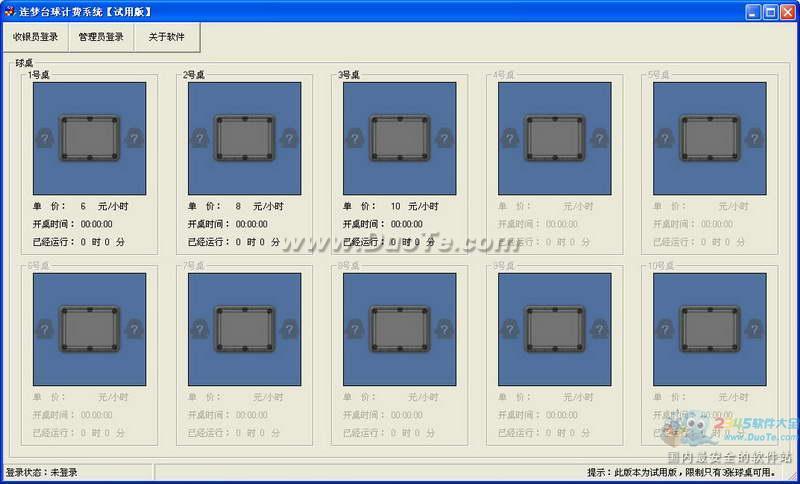Pick the 9号桌 billiard table image

(554, 329)
